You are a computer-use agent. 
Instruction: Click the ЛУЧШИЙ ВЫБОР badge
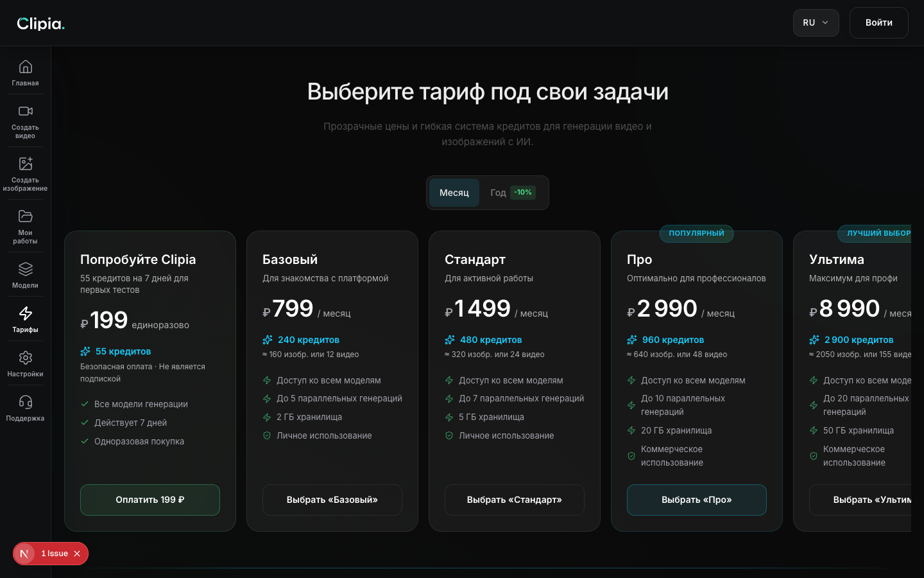point(875,234)
